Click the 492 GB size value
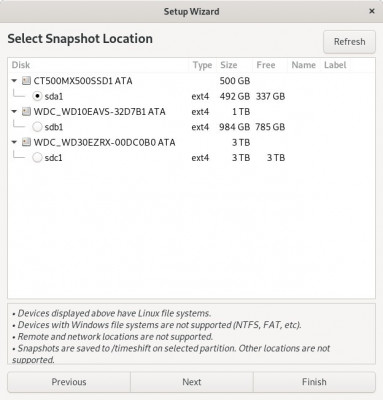Screen dimensions: 383x400 pos(235,97)
